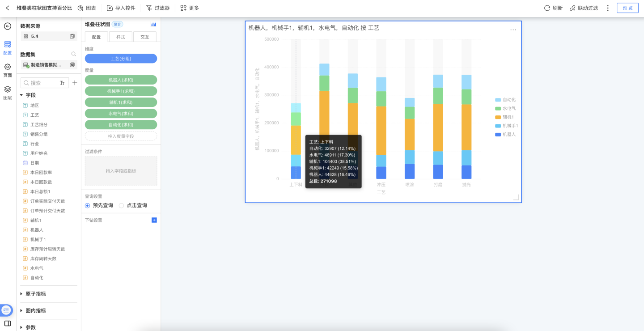Click the 机器人(求和) measure pill

(x=121, y=80)
